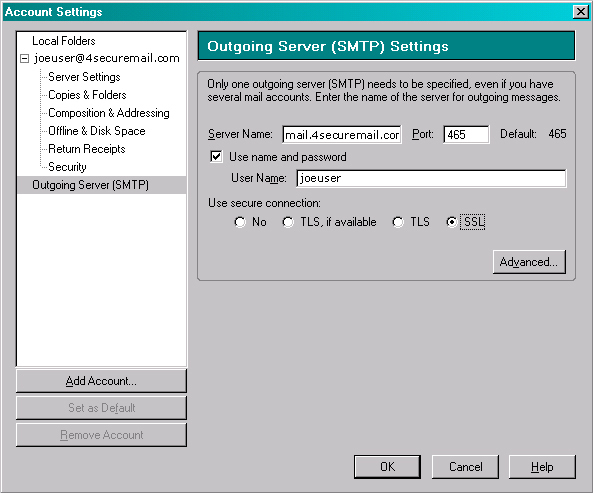Viewport: 593px width, 493px height.
Task: Open Return Receipts settings
Action: (x=87, y=149)
